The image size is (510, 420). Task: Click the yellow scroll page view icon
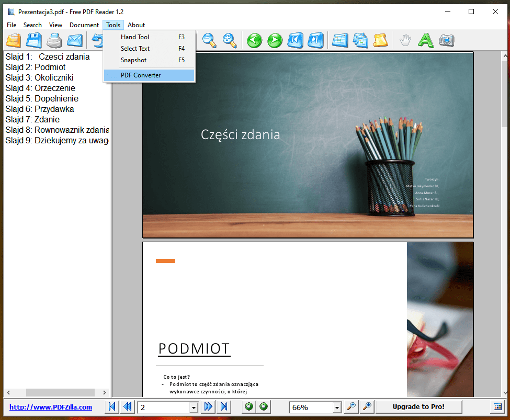click(381, 41)
